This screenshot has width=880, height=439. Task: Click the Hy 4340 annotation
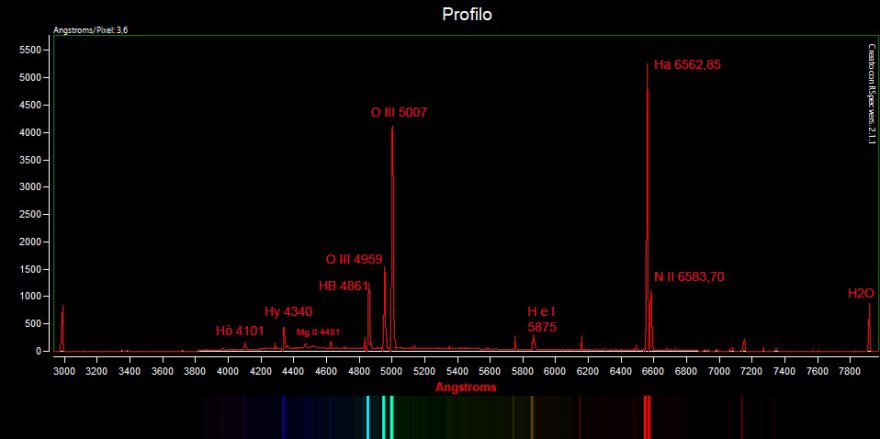[x=289, y=311]
